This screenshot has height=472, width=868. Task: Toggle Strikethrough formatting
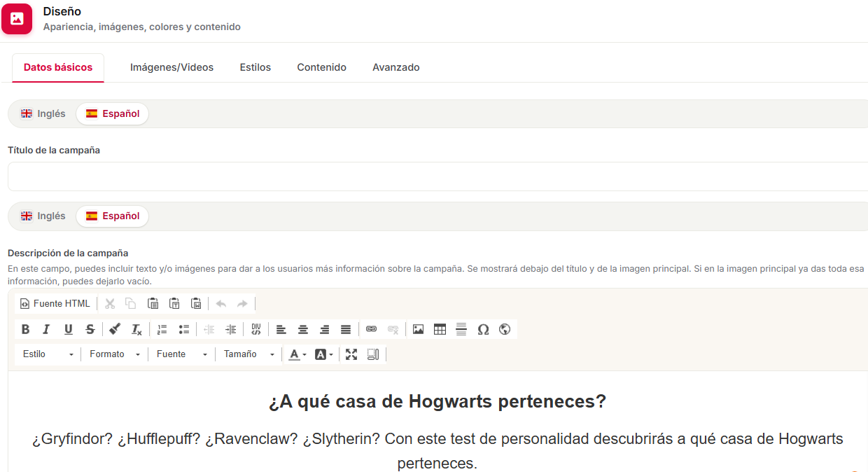tap(90, 329)
